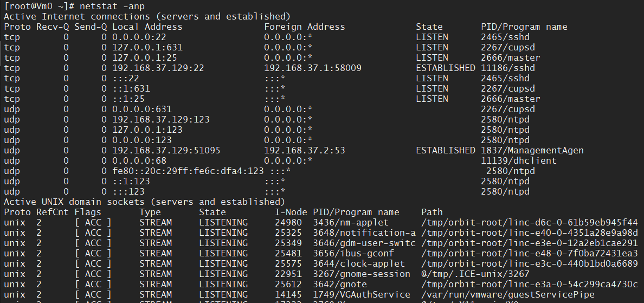The width and height of the screenshot is (644, 303).
Task: Click the 'netstat -anp' command text
Action: point(112,6)
